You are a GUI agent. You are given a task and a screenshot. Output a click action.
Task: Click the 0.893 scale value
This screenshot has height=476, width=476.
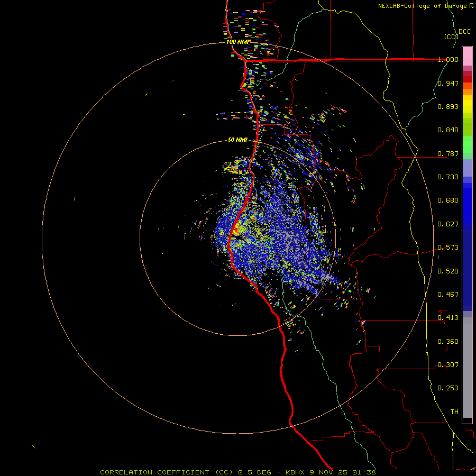tap(448, 106)
